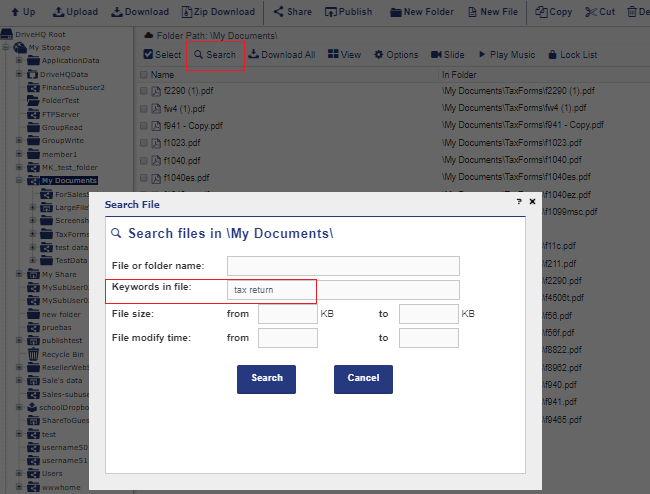Open the Share tool
The width and height of the screenshot is (650, 494).
point(292,12)
